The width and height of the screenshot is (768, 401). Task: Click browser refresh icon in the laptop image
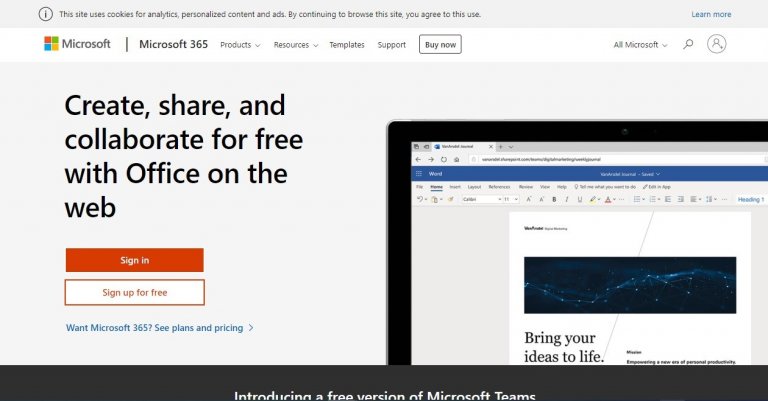[444, 160]
